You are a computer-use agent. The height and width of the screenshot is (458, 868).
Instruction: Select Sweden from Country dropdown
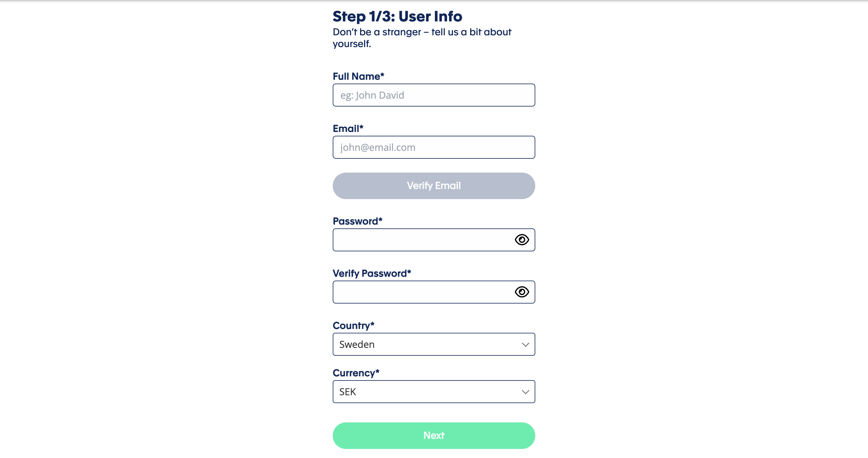point(433,344)
